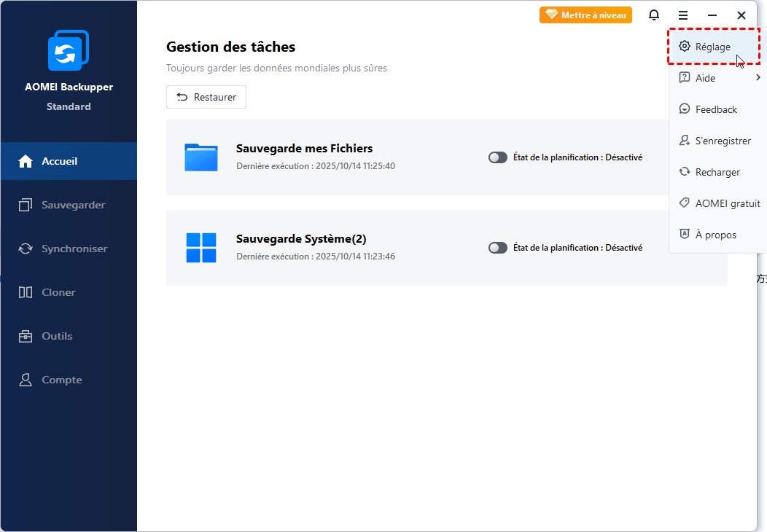The height and width of the screenshot is (532, 767).
Task: Click the S'enregistrer user icon
Action: coord(685,141)
